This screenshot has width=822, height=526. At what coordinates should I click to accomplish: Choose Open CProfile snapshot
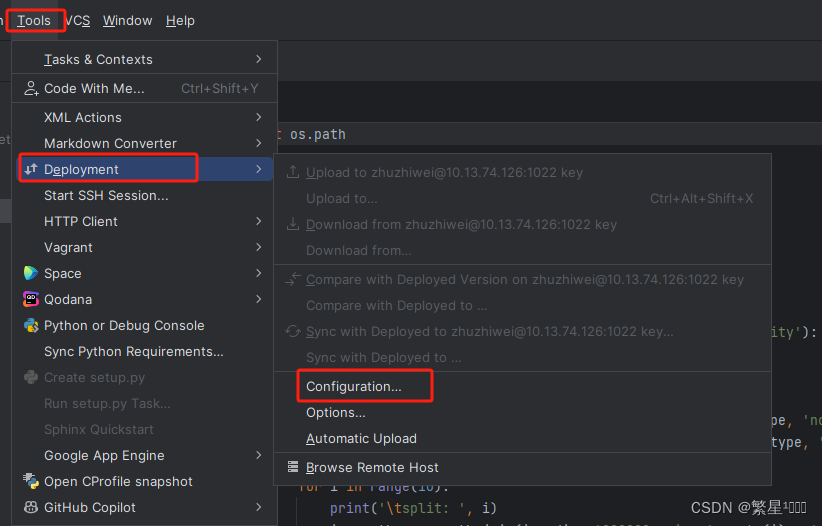pos(145,481)
